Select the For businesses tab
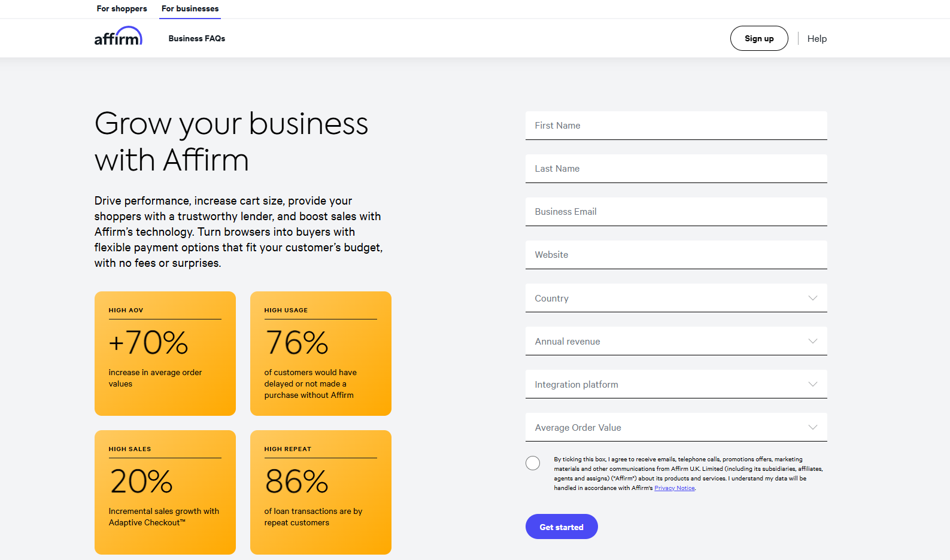The image size is (950, 560). pyautogui.click(x=190, y=8)
